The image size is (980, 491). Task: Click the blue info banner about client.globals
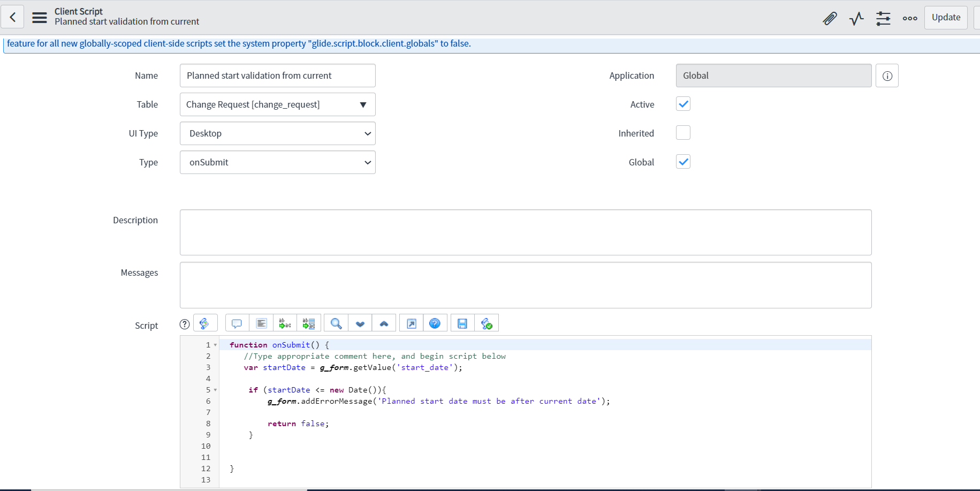click(x=491, y=44)
